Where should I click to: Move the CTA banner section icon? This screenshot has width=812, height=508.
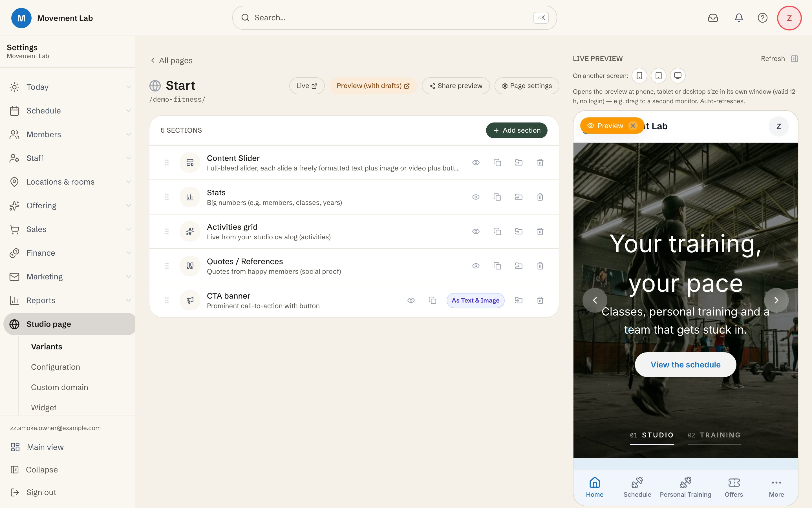pyautogui.click(x=518, y=300)
